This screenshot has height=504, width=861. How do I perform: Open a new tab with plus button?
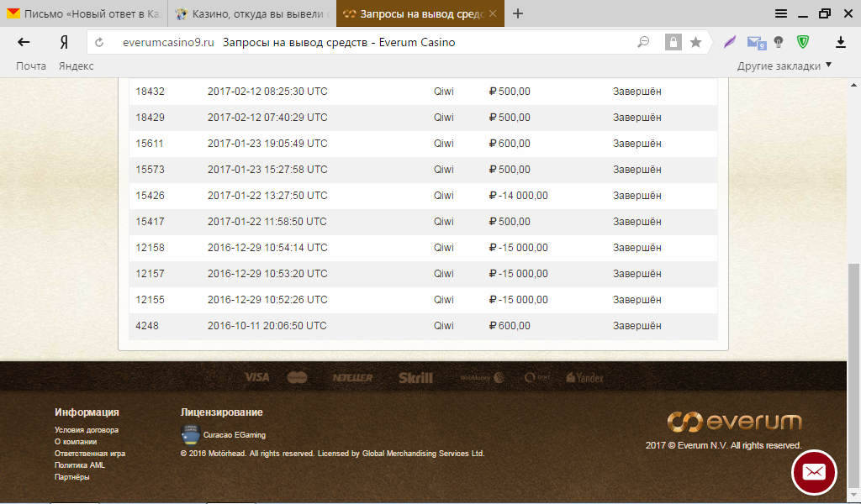coord(518,13)
